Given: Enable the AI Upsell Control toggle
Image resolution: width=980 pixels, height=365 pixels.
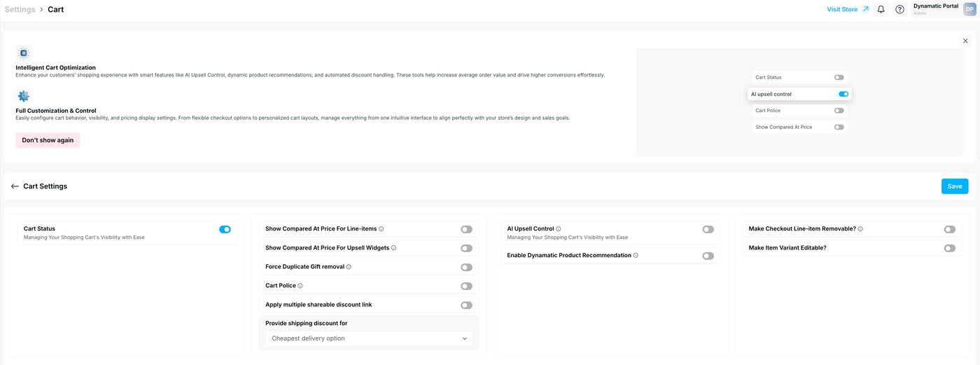Looking at the screenshot, I should (708, 229).
